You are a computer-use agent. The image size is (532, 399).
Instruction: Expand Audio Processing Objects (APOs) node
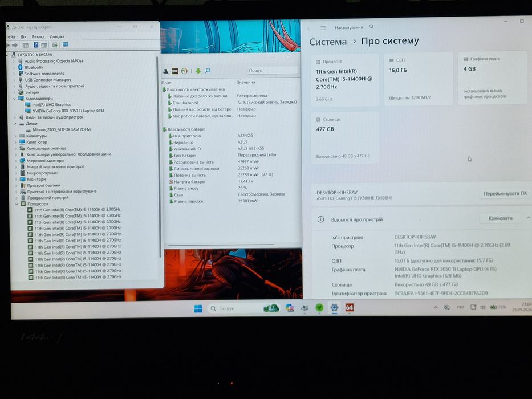pyautogui.click(x=14, y=61)
